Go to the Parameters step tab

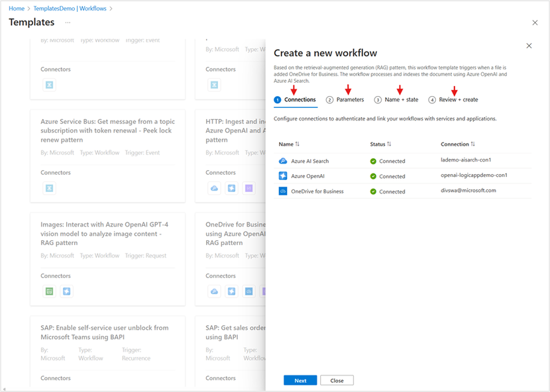tap(345, 99)
